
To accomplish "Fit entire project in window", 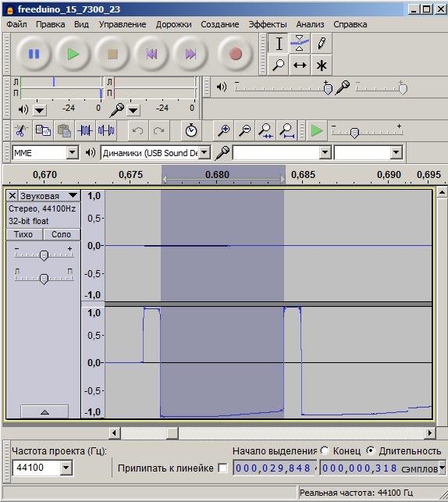I will tap(287, 130).
